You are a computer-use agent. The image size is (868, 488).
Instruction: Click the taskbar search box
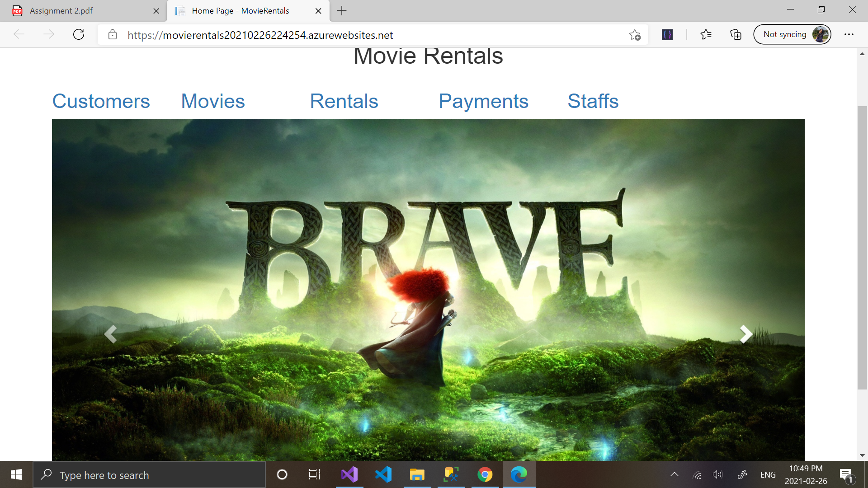click(149, 475)
